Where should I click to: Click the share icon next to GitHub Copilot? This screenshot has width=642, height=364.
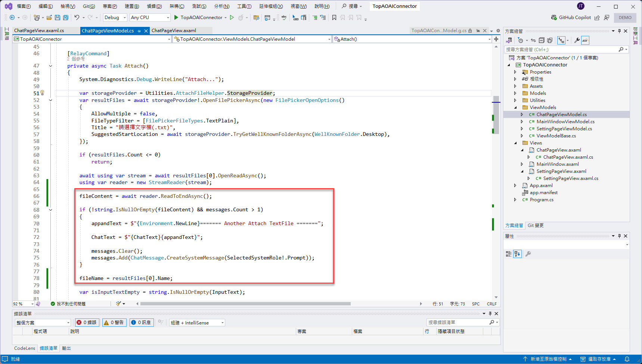pyautogui.click(x=597, y=18)
